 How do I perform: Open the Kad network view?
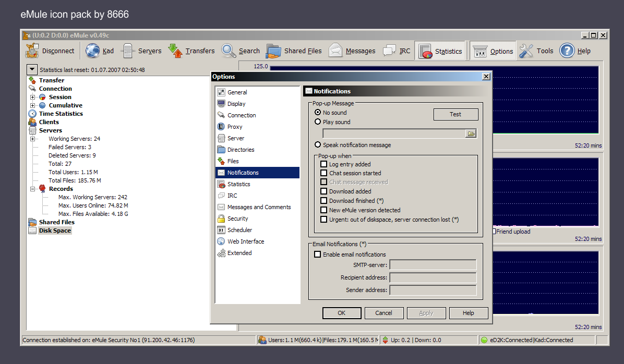coord(99,51)
